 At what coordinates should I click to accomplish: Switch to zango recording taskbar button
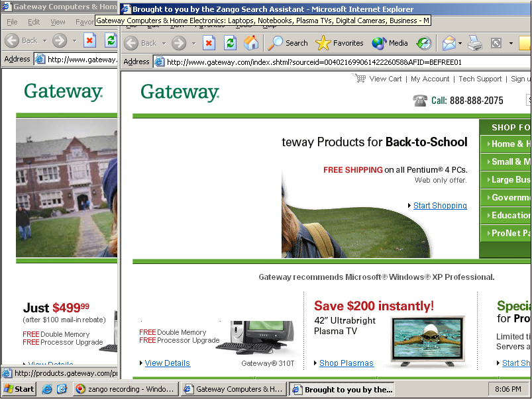[125, 389]
